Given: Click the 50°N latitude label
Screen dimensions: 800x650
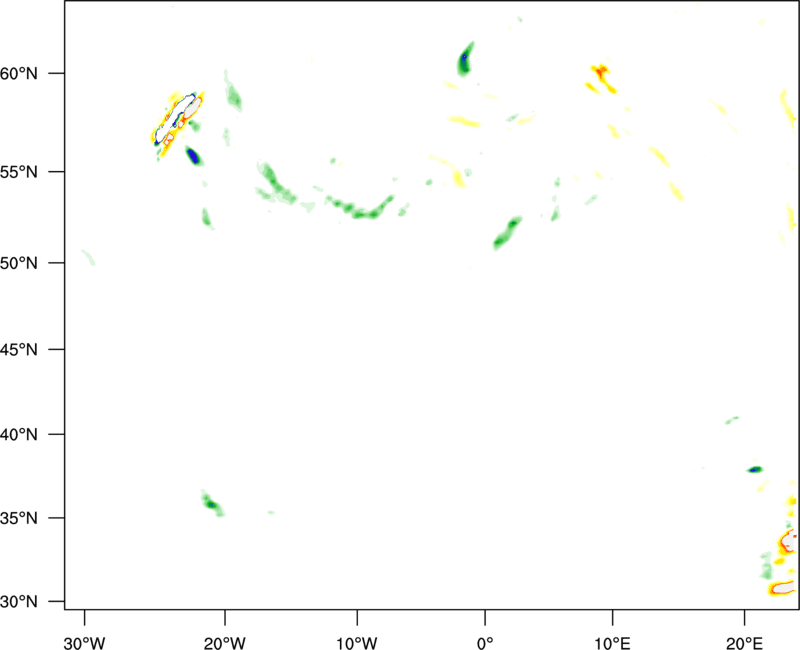Looking at the screenshot, I should tap(19, 263).
